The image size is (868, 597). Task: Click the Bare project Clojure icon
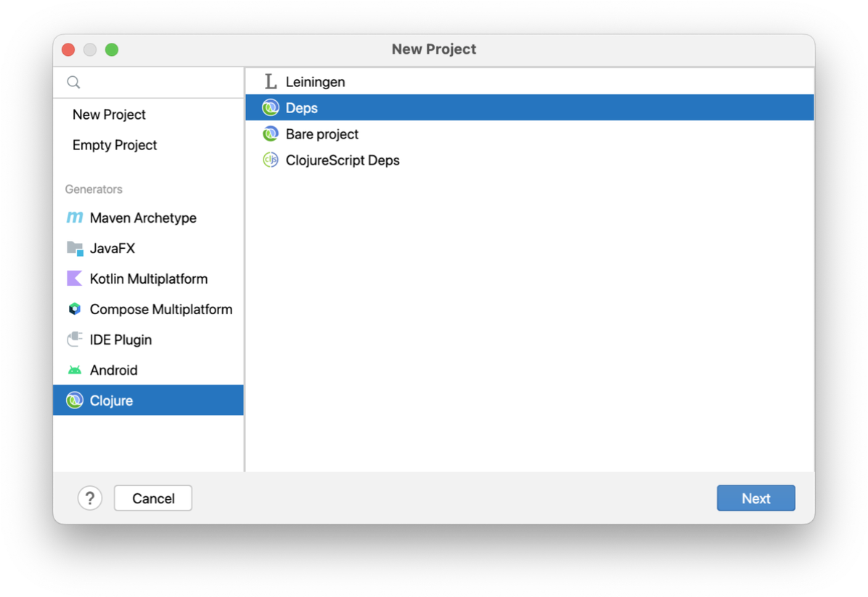point(270,134)
